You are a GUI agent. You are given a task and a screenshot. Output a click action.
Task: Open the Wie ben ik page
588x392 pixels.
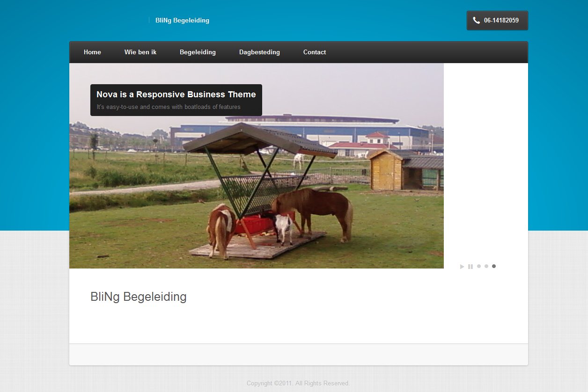[x=140, y=52]
